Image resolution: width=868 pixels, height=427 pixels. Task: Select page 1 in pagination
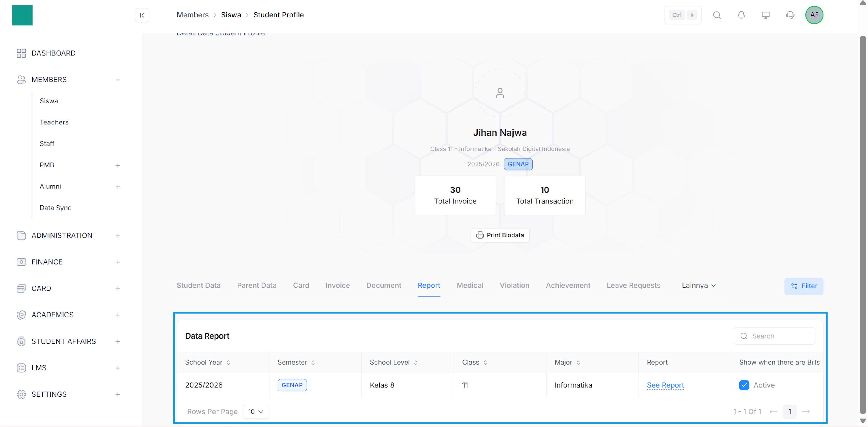[x=789, y=412]
